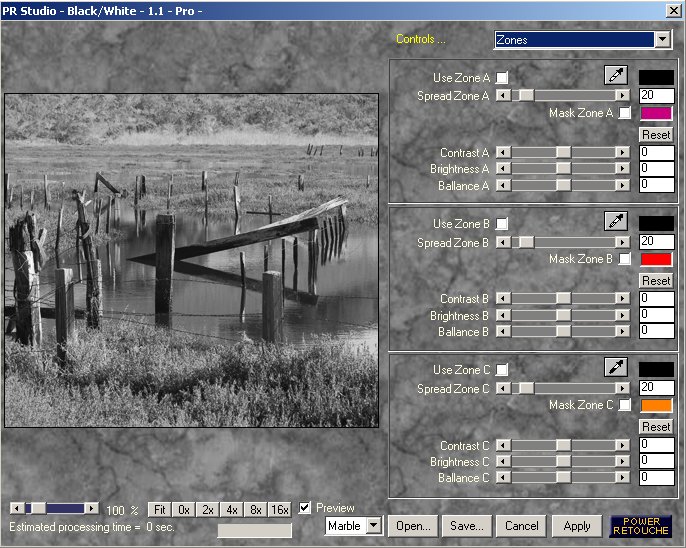Screen dimensions: 686x548
Task: Click the black Zone A color swatch
Action: (x=656, y=77)
